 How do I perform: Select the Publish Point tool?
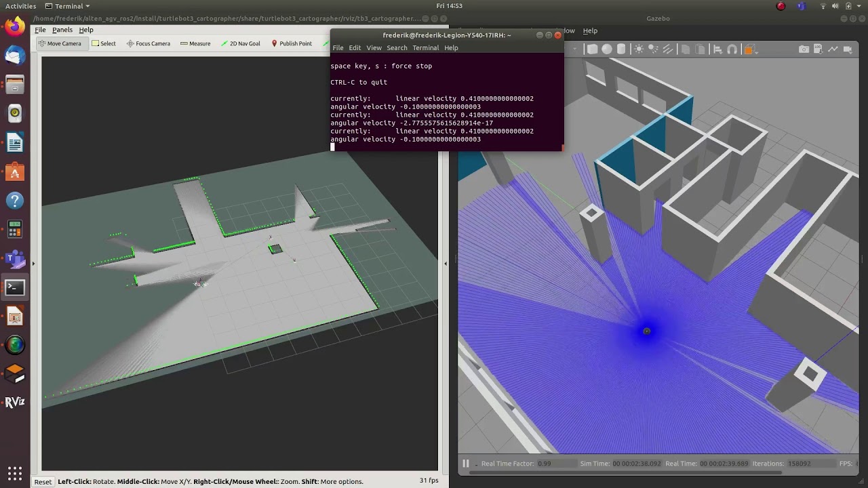coord(292,43)
